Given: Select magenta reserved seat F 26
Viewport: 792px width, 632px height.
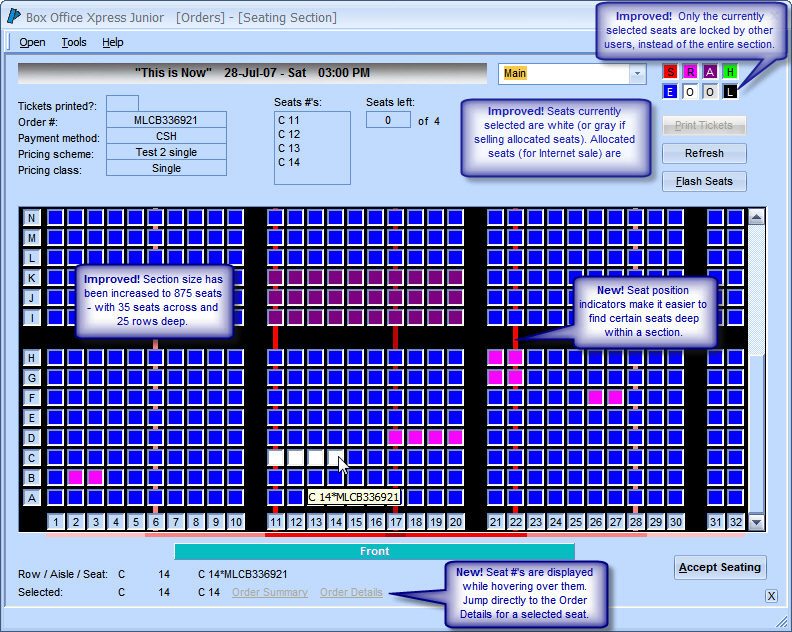Looking at the screenshot, I should click(596, 397).
